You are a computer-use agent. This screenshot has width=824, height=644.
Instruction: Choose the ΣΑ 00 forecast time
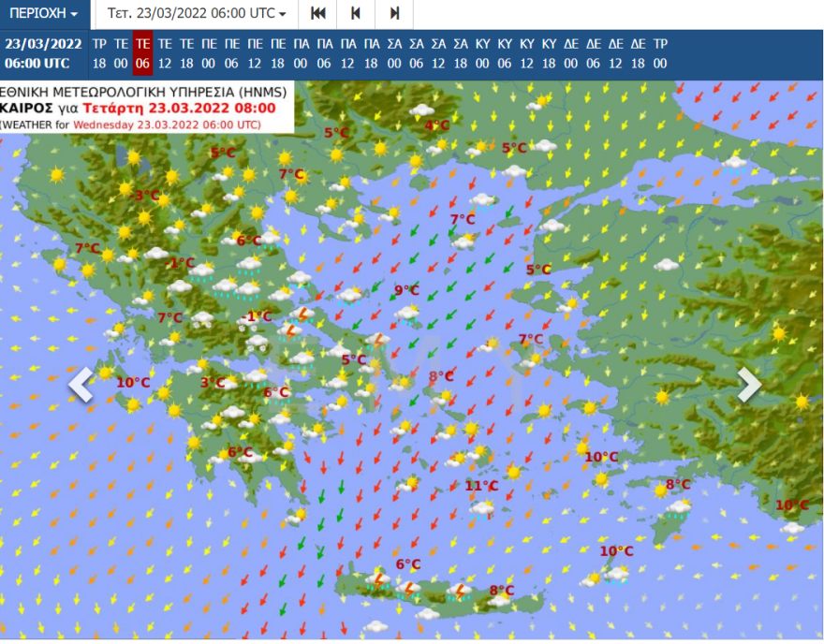[x=394, y=53]
